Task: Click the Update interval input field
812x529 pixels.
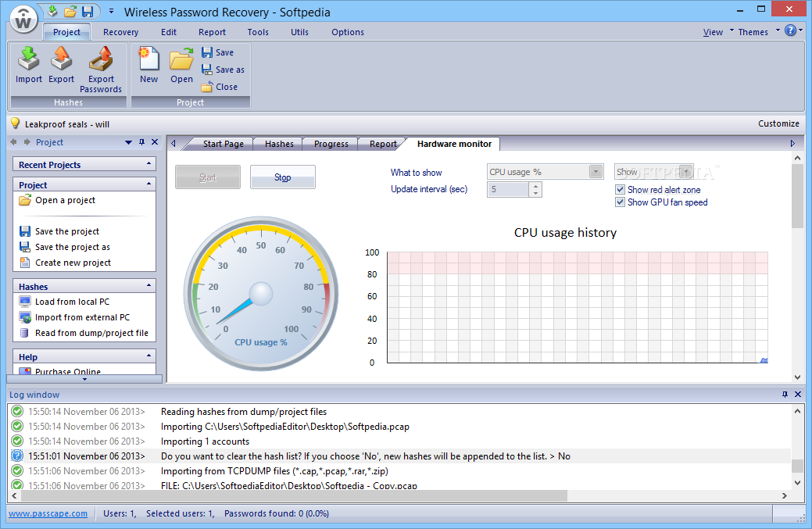Action: pyautogui.click(x=507, y=189)
